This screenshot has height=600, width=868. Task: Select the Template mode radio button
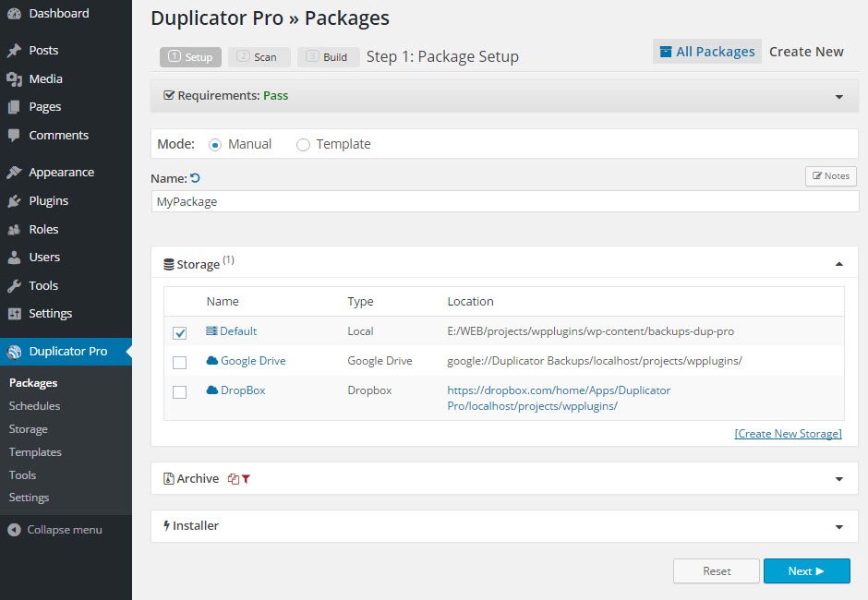click(302, 144)
